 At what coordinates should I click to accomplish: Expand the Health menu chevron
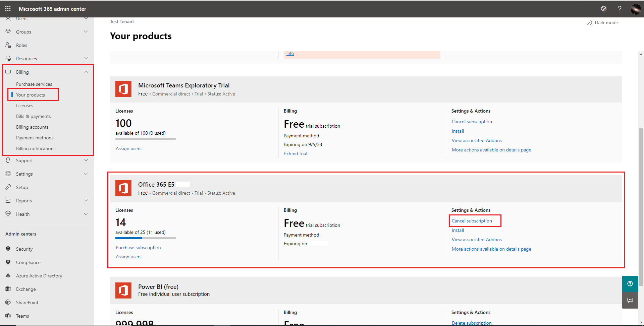86,214
